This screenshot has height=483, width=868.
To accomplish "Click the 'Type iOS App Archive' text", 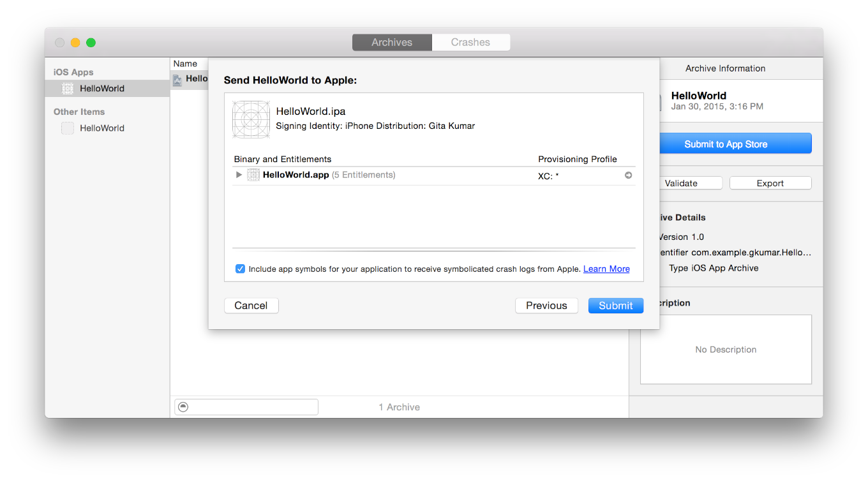I will coord(714,268).
